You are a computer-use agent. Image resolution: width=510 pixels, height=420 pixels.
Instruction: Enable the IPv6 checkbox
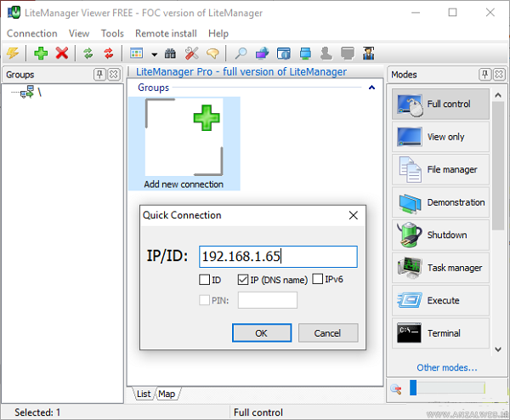tap(318, 280)
